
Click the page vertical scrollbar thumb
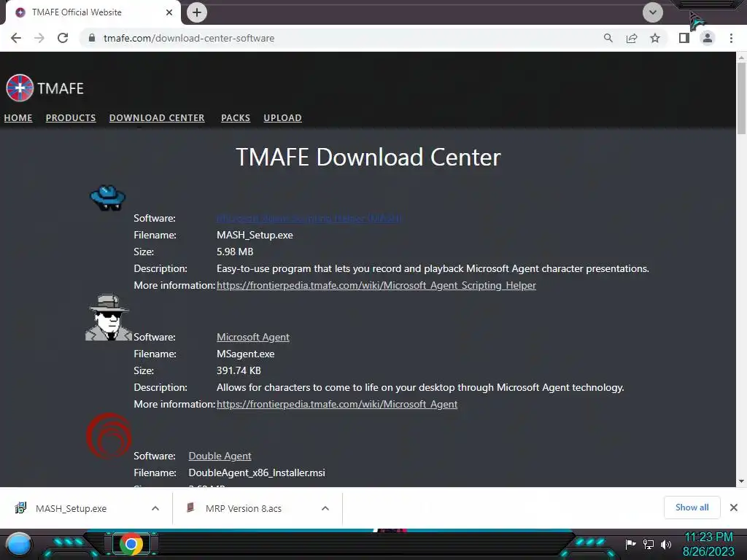[x=741, y=98]
